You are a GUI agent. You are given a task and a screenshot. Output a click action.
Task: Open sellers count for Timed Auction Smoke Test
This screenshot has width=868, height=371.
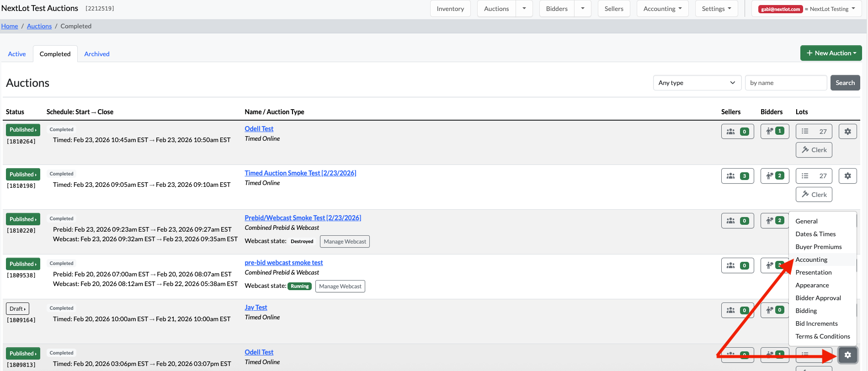click(x=737, y=176)
